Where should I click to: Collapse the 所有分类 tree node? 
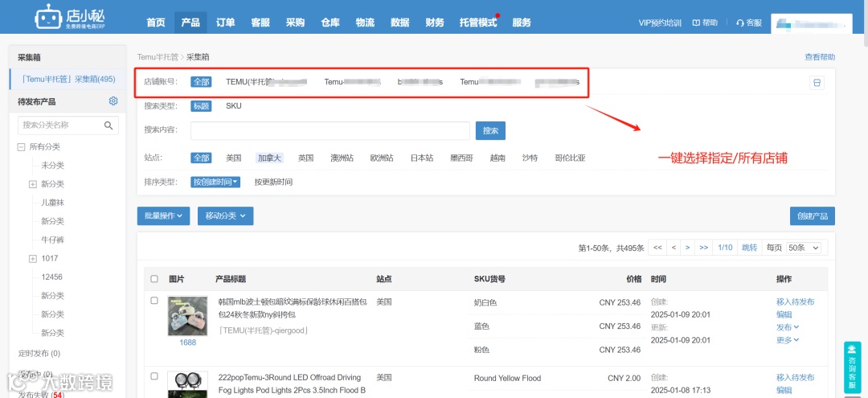(21, 146)
